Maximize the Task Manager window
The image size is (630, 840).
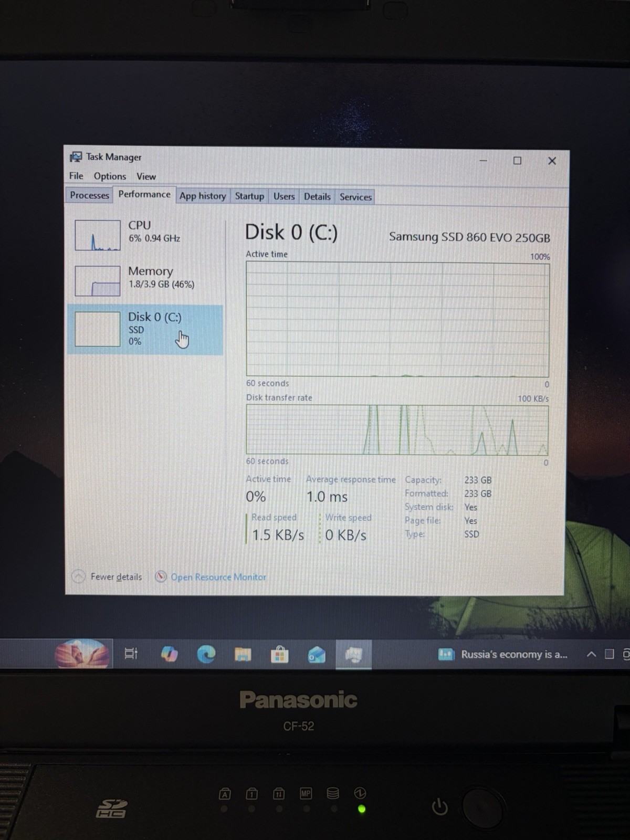(517, 161)
